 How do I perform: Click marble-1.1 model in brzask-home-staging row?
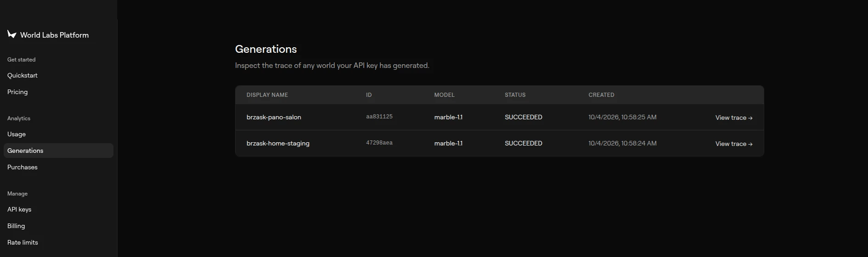click(x=448, y=143)
